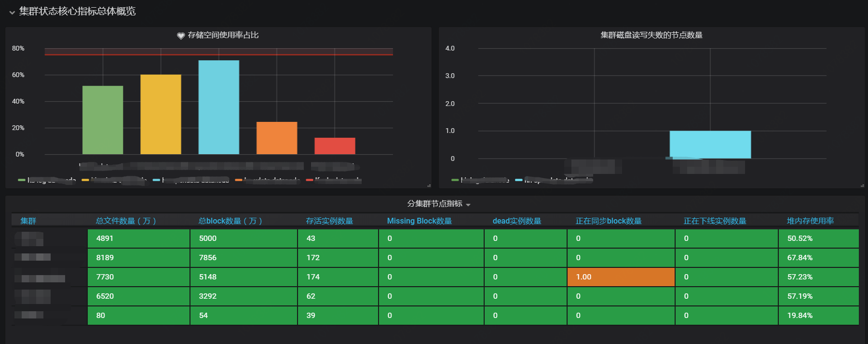Sort table by 总block数量（万） column

coord(231,221)
